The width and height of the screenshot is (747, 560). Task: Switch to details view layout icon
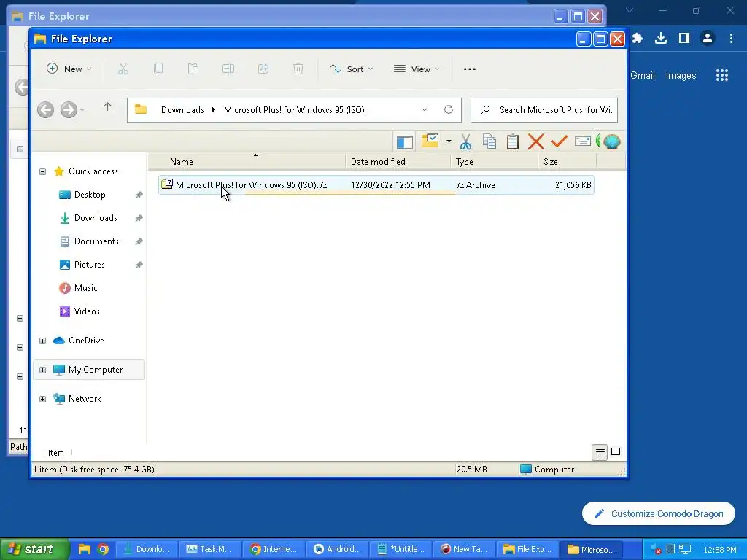[x=600, y=452]
